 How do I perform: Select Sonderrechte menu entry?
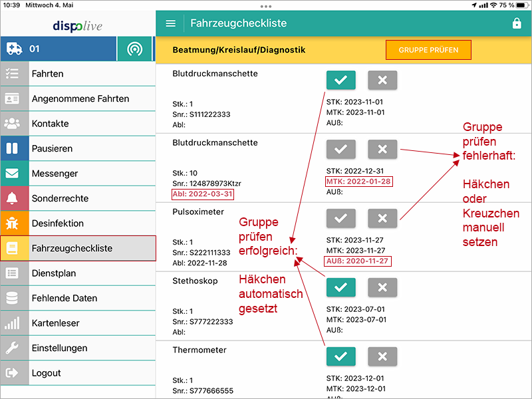pyautogui.click(x=78, y=198)
